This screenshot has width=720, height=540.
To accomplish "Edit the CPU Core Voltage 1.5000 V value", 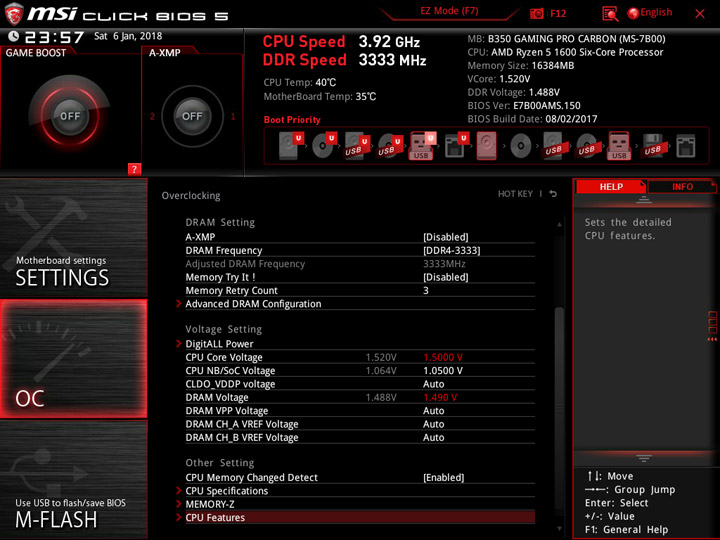I will [443, 357].
